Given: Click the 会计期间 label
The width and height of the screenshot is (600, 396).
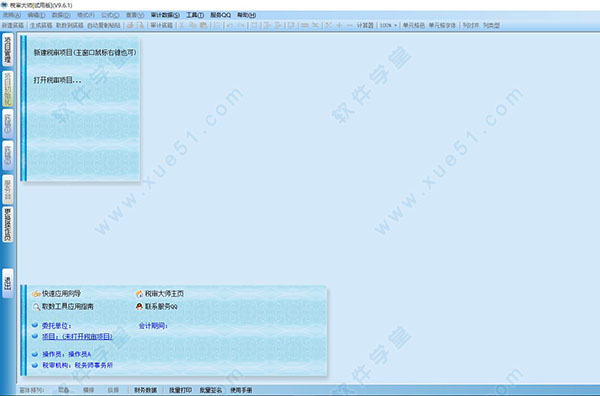Looking at the screenshot, I should pos(153,326).
